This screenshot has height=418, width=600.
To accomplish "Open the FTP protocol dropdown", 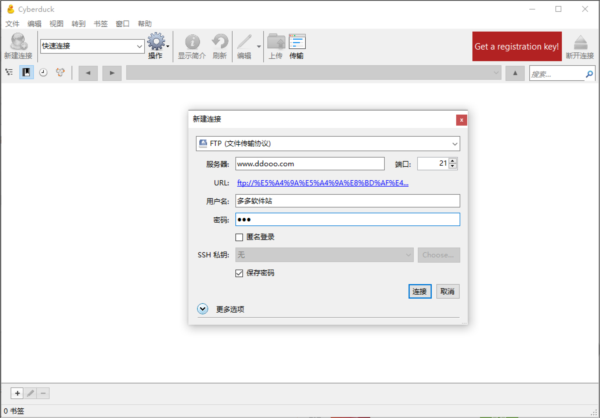I will point(328,144).
